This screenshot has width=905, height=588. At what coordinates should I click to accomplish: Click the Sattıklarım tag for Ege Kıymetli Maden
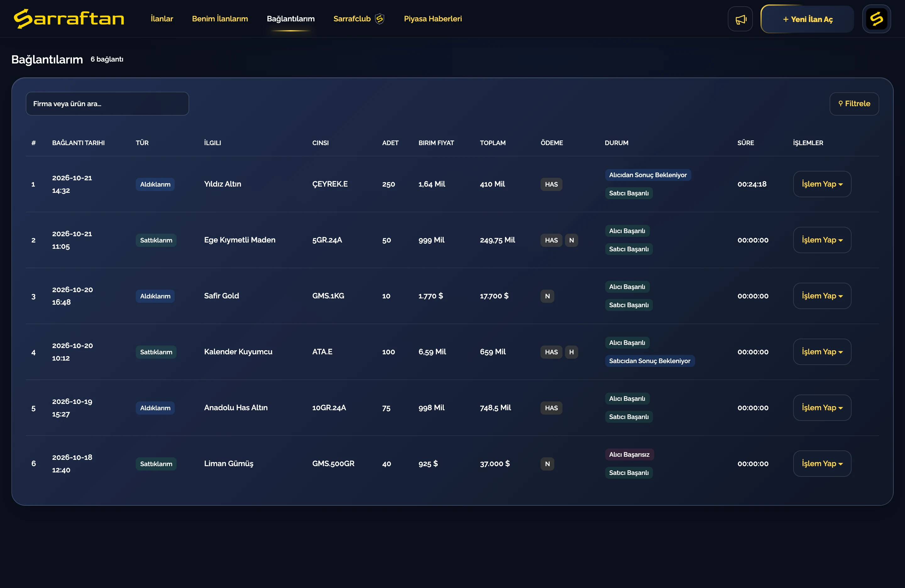click(156, 240)
